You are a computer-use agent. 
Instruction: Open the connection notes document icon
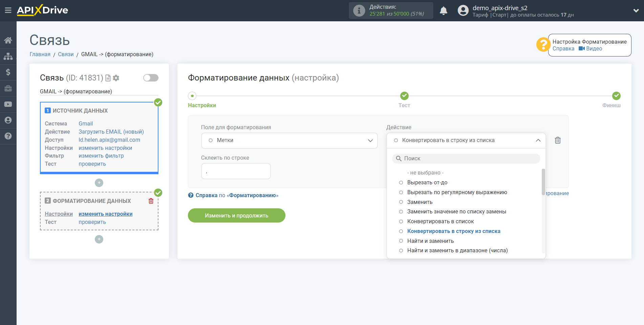[x=108, y=78]
